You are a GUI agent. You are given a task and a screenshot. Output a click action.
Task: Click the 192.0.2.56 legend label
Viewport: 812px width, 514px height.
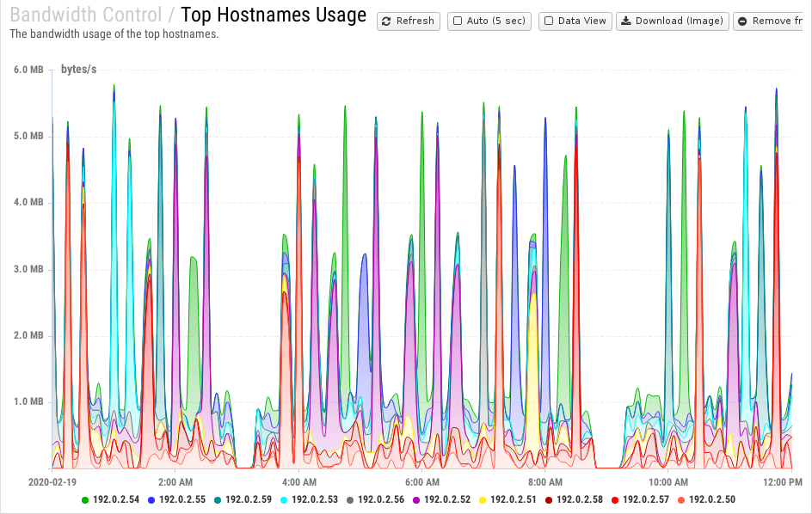[x=380, y=499]
